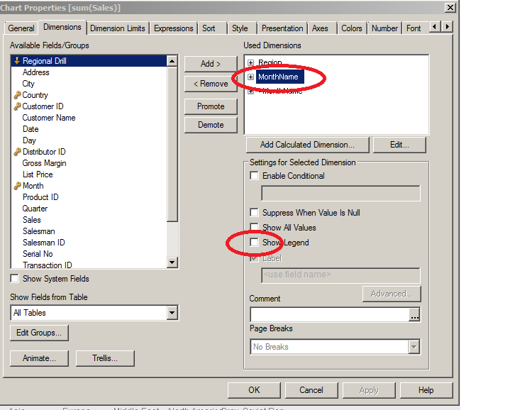Select the Sort tab

coord(209,28)
